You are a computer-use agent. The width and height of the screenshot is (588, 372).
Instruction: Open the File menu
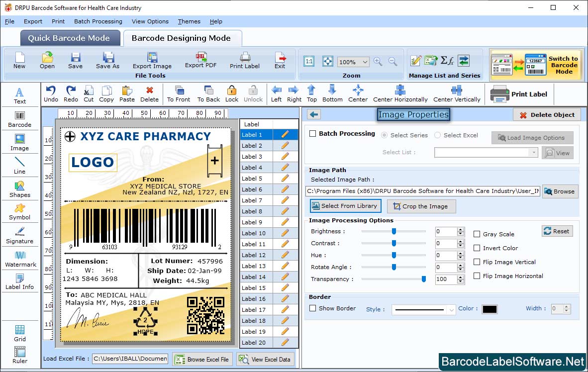click(9, 21)
